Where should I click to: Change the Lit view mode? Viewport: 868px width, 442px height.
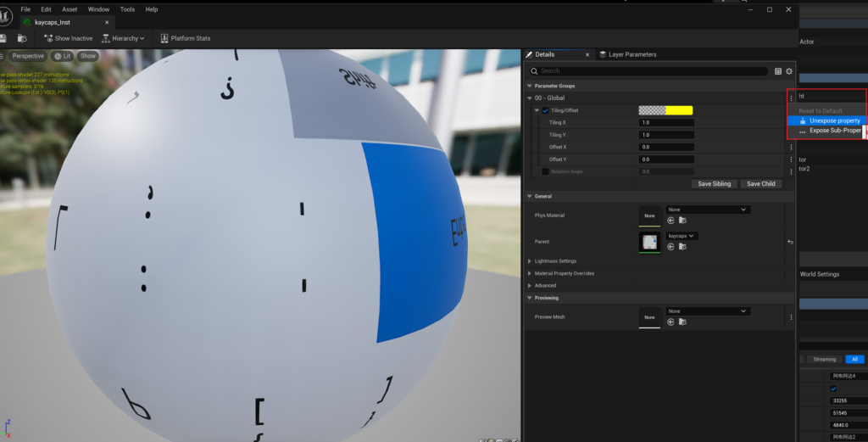(63, 56)
